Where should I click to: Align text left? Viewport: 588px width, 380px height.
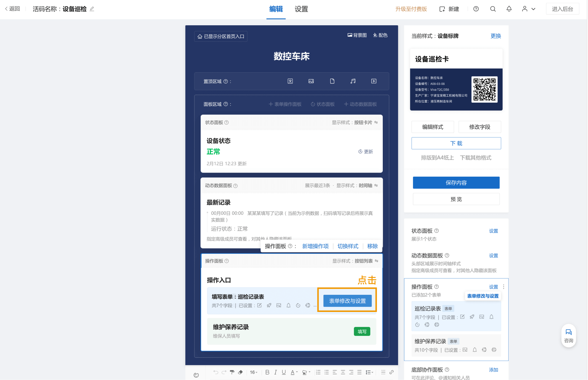[x=335, y=372]
